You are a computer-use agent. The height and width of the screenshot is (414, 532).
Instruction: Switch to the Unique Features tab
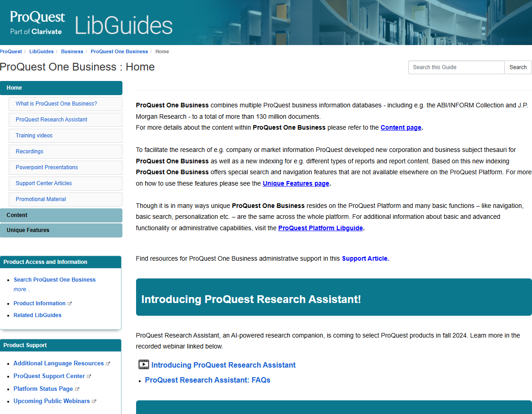click(x=61, y=230)
